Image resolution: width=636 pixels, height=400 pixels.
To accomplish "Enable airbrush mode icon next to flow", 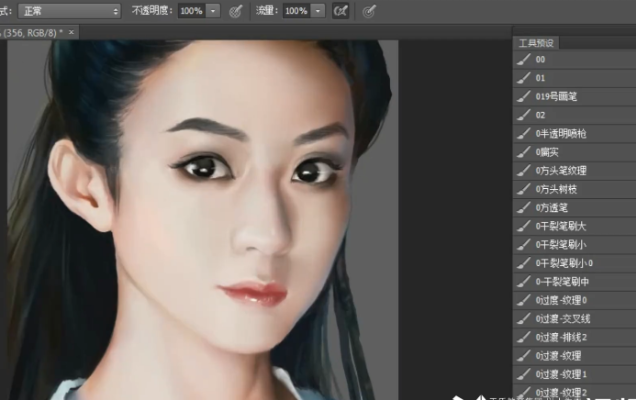I will 341,11.
